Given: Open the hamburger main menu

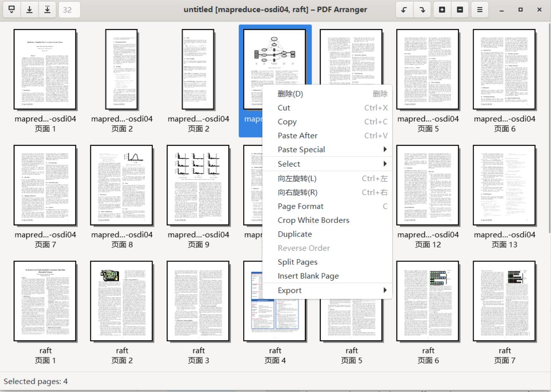Looking at the screenshot, I should (x=479, y=10).
